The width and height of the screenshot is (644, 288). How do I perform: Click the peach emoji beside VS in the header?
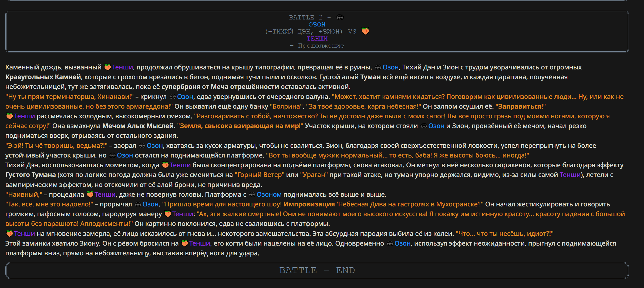pos(365,31)
